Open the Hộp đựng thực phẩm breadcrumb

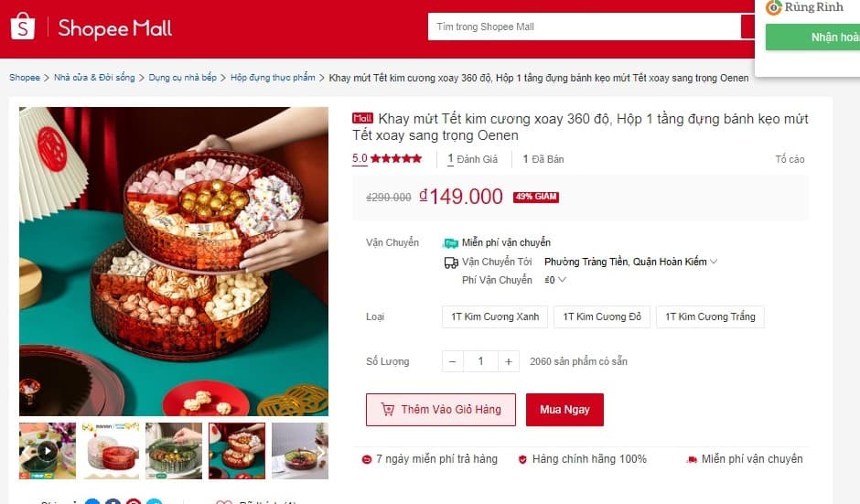click(273, 78)
